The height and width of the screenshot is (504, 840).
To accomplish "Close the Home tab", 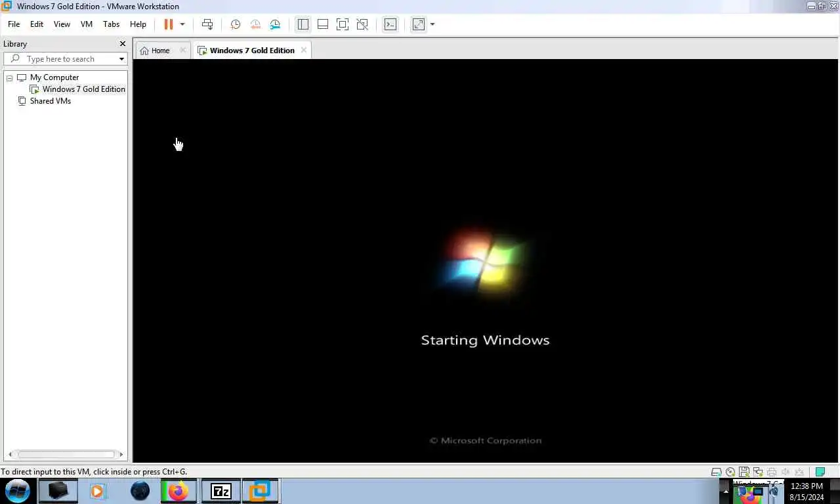I will [183, 51].
